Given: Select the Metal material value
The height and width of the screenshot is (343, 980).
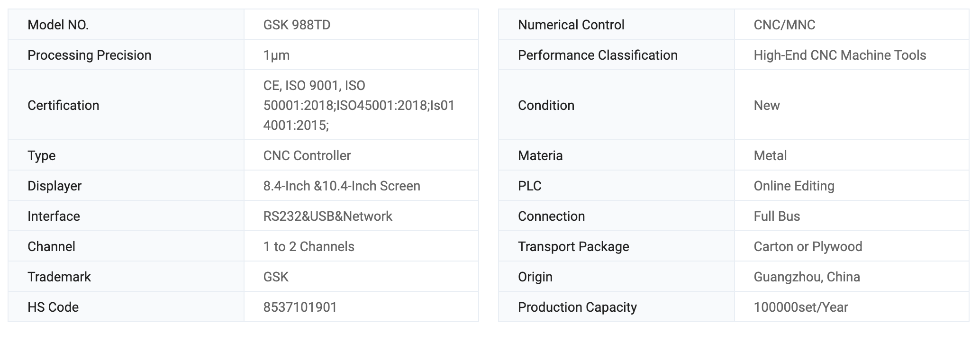Looking at the screenshot, I should tap(770, 155).
